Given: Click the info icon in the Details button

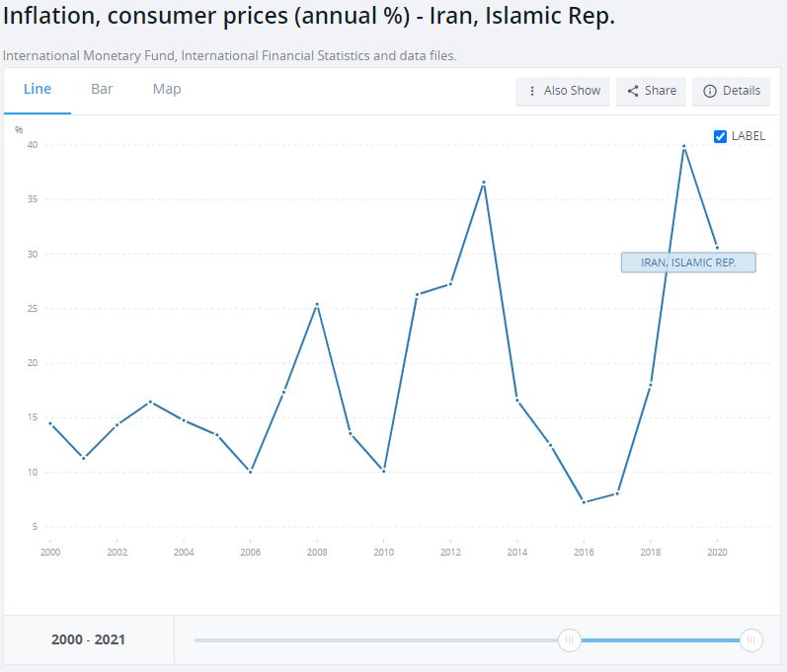Looking at the screenshot, I should 709,91.
